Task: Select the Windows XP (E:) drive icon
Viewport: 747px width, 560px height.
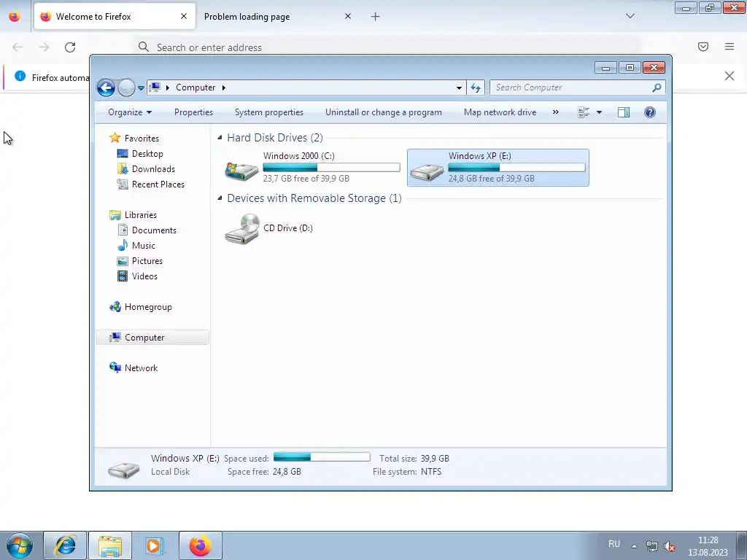Action: pyautogui.click(x=427, y=171)
